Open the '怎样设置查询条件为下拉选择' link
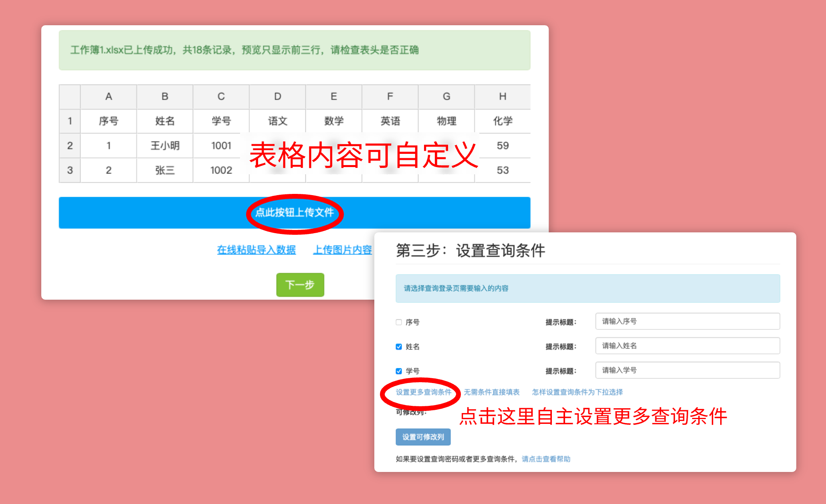Viewport: 826px width, 504px height. pos(578,392)
